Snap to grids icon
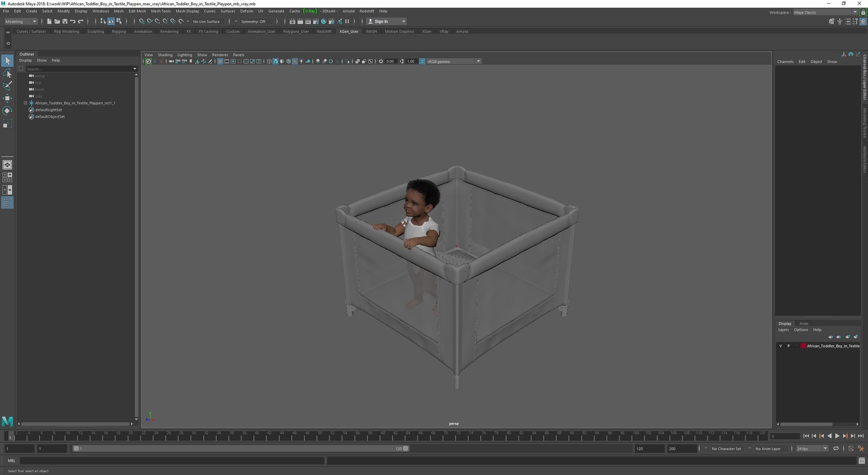The width and height of the screenshot is (868, 475). 142,21
